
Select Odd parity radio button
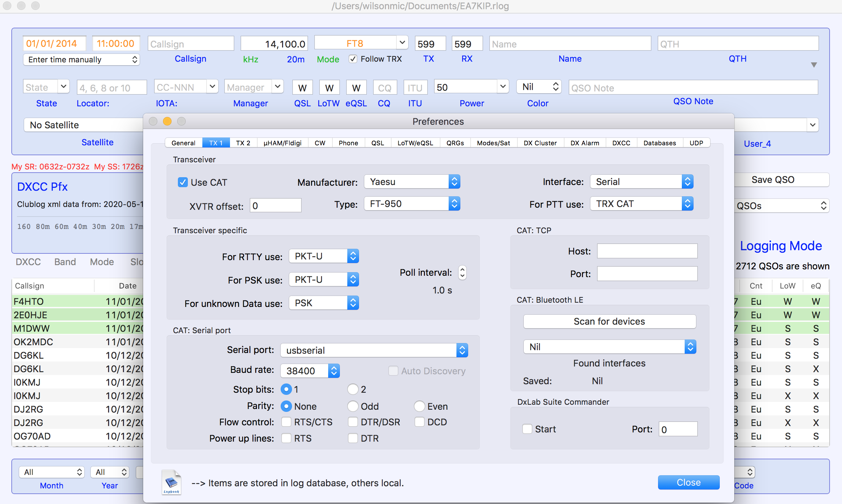[x=353, y=406]
